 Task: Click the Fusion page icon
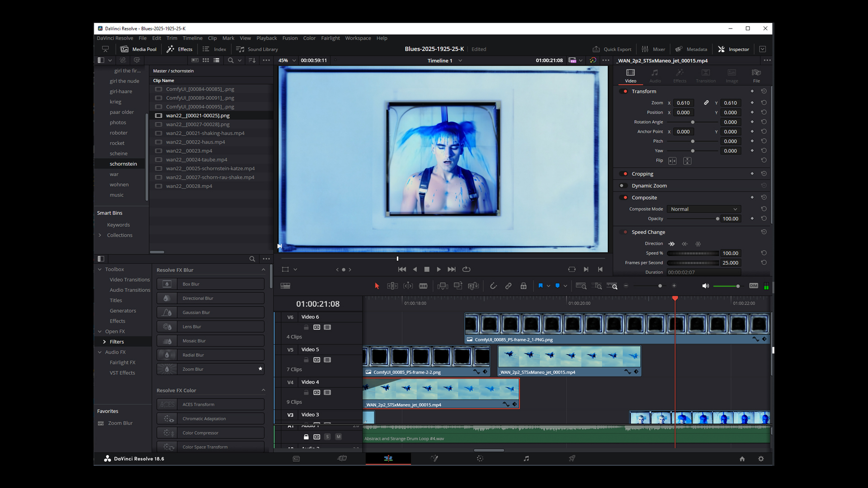434,459
